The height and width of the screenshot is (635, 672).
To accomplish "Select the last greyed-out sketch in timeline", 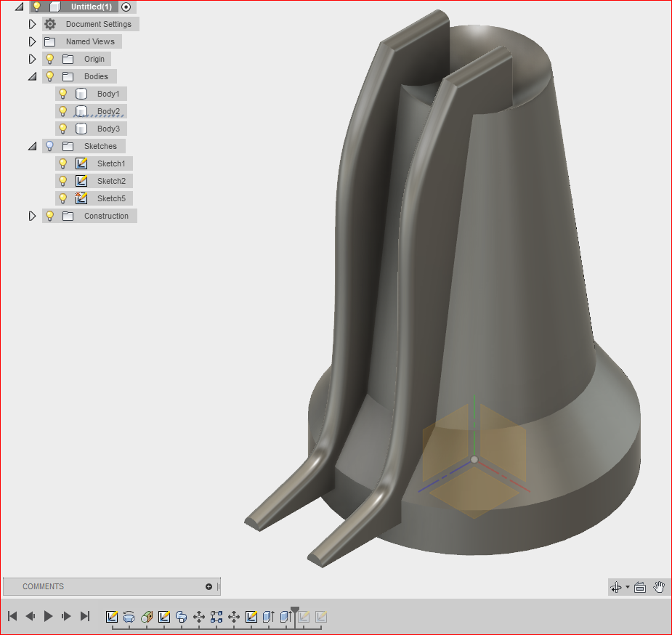I will coord(321,617).
